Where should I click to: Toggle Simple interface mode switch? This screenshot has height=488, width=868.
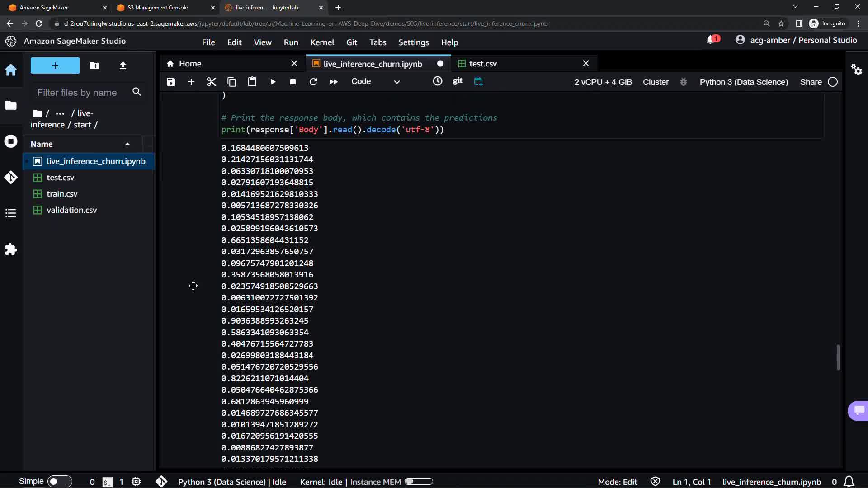click(x=59, y=481)
